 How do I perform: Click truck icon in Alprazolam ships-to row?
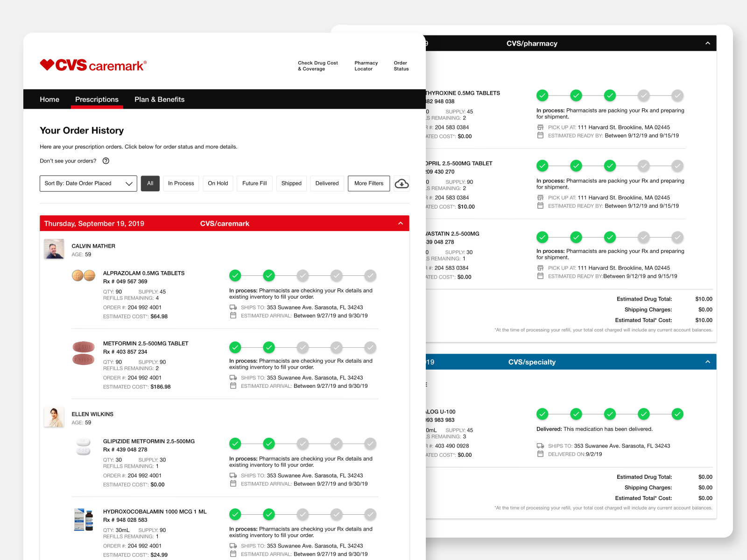click(233, 308)
